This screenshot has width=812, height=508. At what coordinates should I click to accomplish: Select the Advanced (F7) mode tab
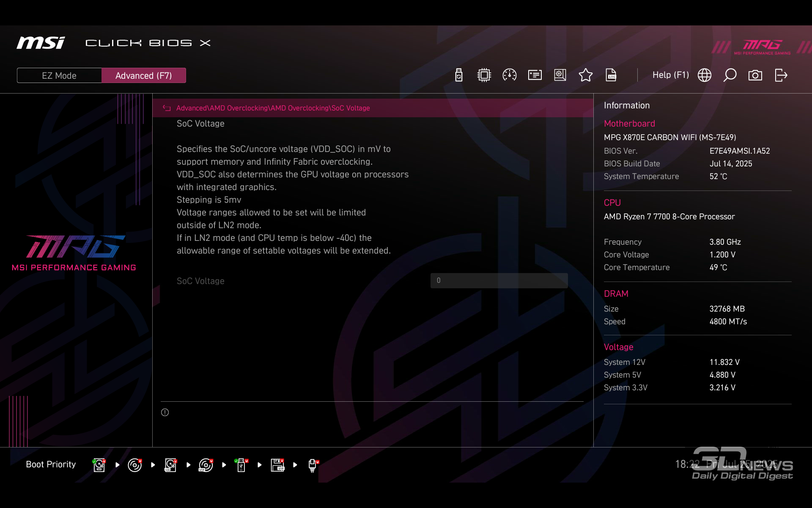pos(144,75)
